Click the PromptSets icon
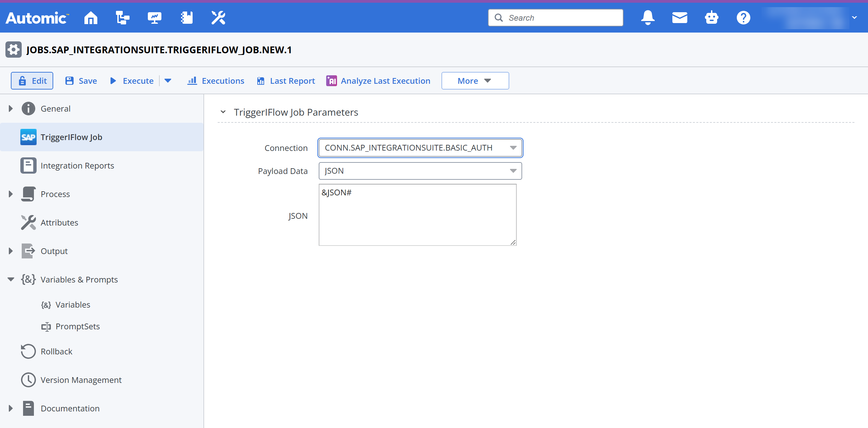This screenshot has height=428, width=868. point(46,327)
